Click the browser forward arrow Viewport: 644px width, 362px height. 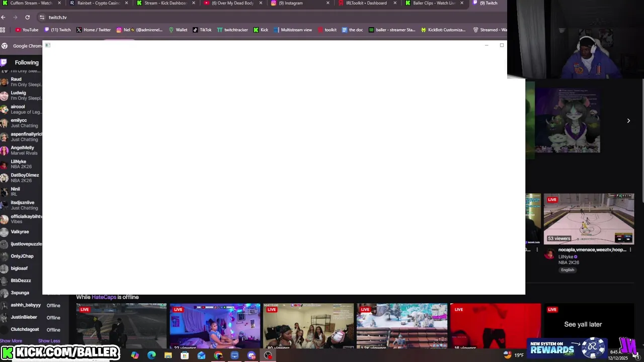(15, 17)
